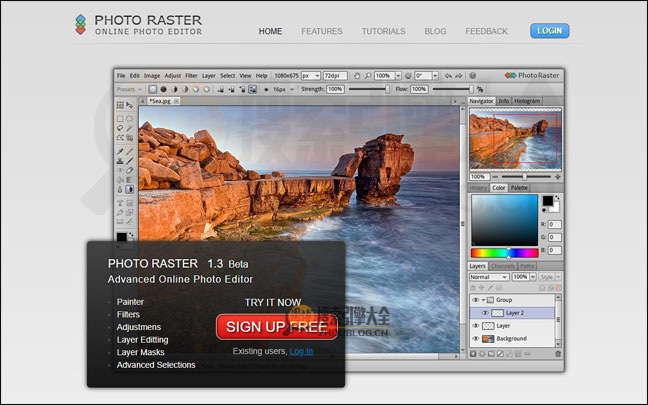Click the blue LOGIN button
The image size is (648, 405).
(550, 31)
